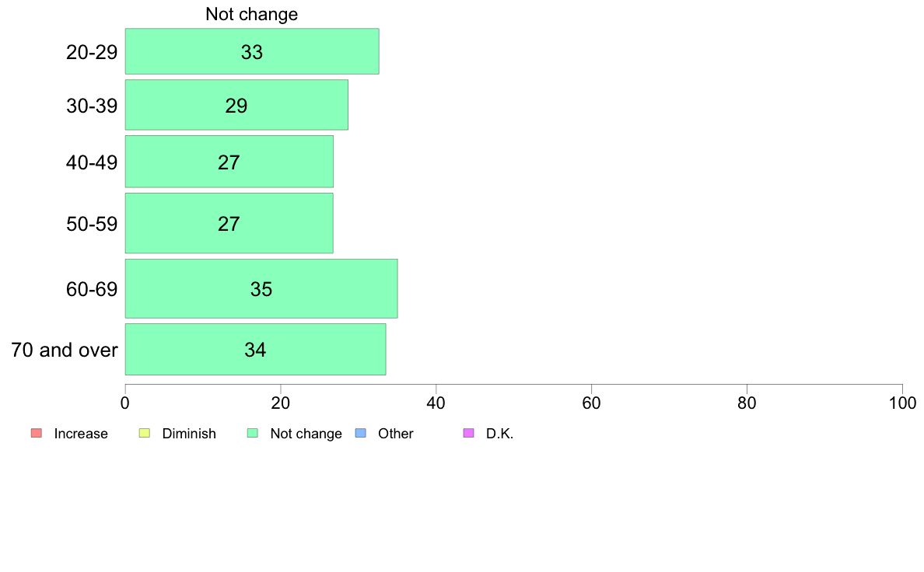The image size is (924, 572).
Task: Click the 20-29 age group label
Action: tap(92, 52)
